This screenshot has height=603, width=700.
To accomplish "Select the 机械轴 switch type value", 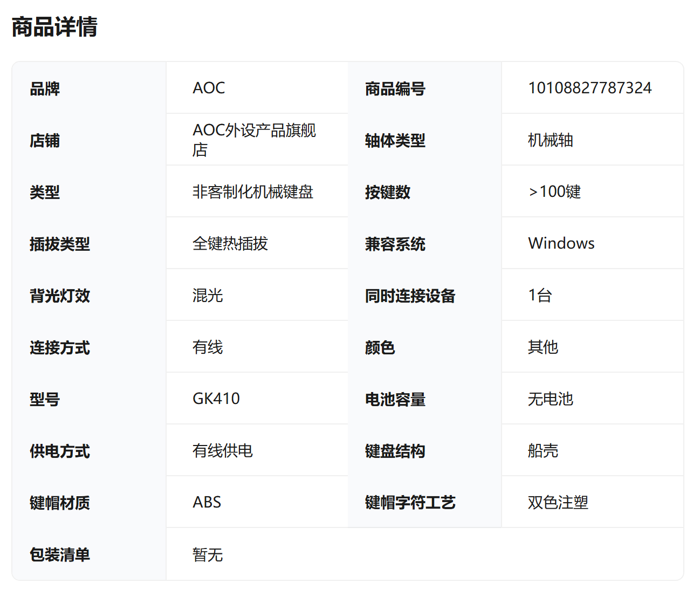I will point(550,140).
